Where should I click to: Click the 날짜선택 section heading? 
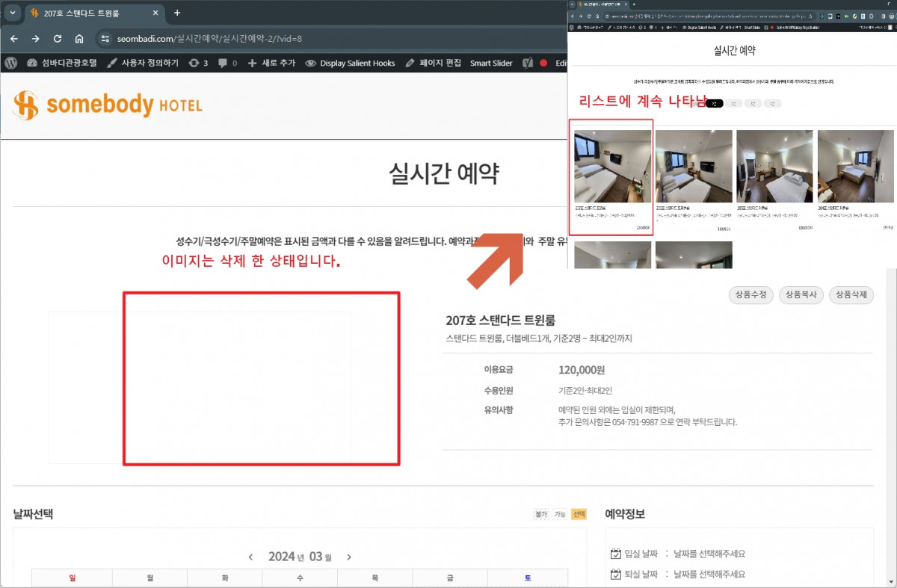pos(33,514)
